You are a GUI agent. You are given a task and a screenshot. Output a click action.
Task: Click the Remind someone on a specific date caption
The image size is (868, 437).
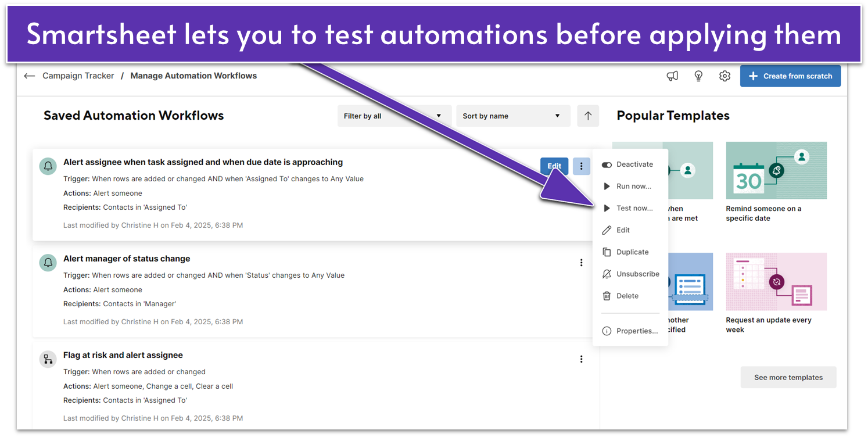763,213
